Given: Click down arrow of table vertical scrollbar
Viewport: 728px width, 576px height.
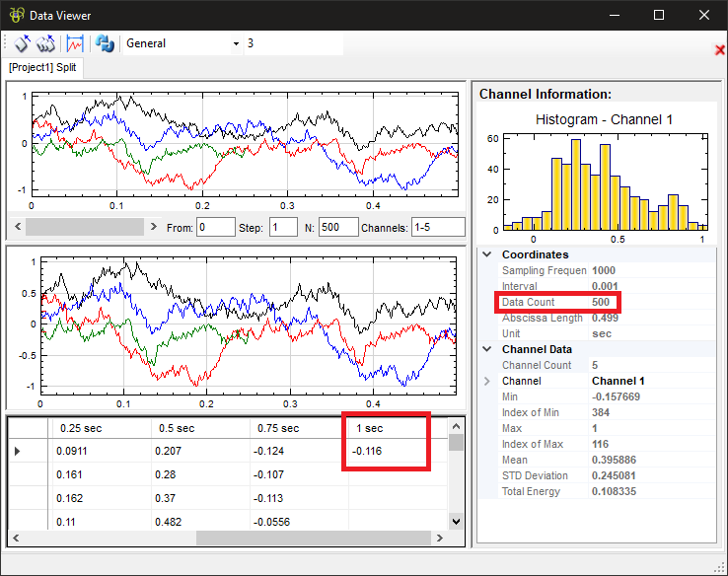Looking at the screenshot, I should (x=455, y=521).
